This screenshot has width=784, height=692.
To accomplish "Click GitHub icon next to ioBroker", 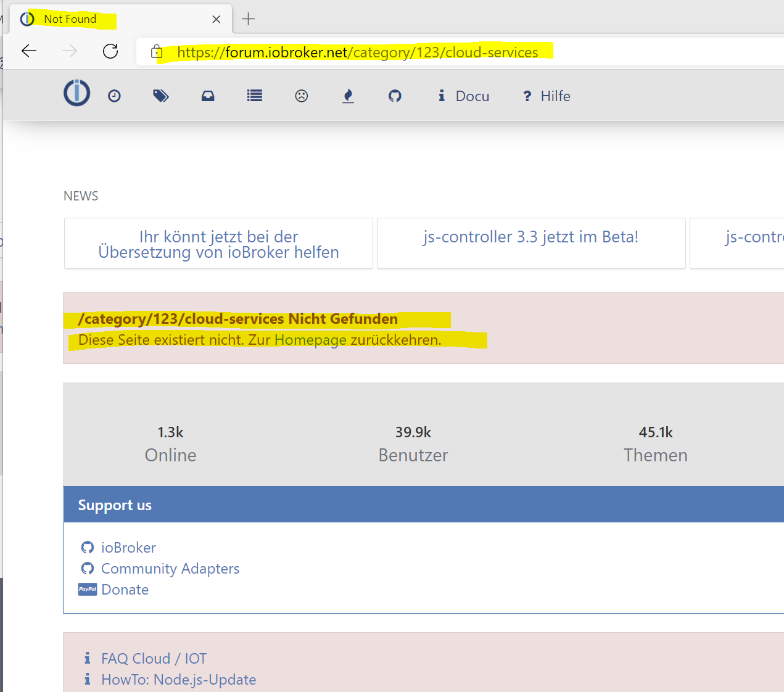I will pyautogui.click(x=88, y=548).
